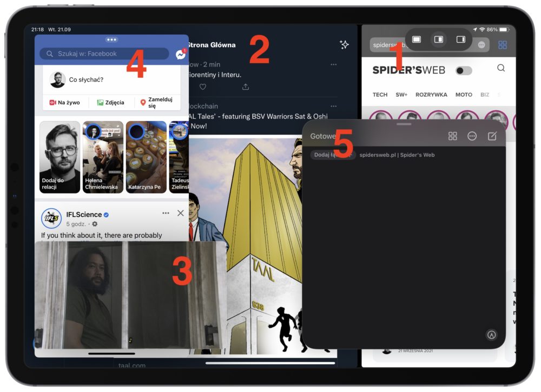Tap 'Gotowe' in Quick Note

322,136
